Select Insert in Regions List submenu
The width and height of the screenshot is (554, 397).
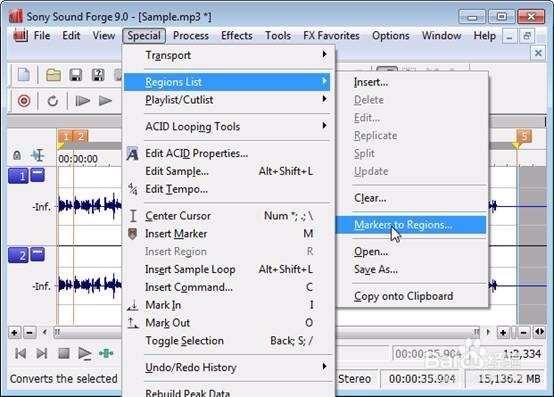(412, 82)
